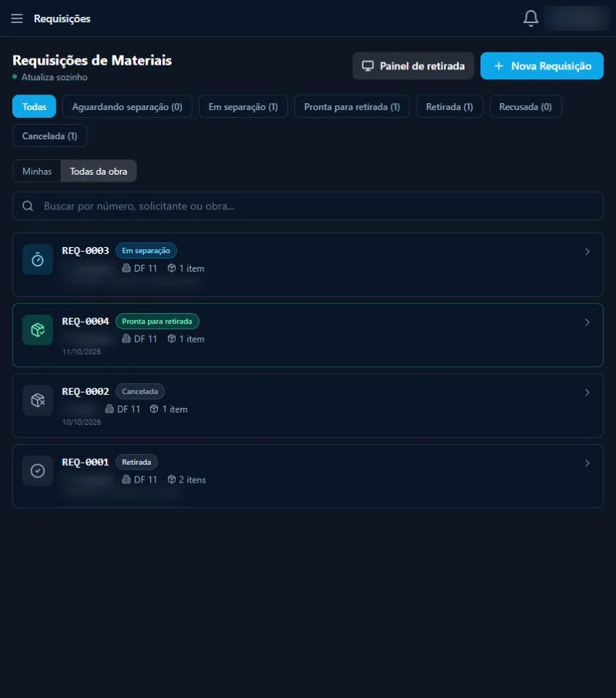
Task: Click the 11/10/2026 date on REQ-0004
Action: point(82,352)
